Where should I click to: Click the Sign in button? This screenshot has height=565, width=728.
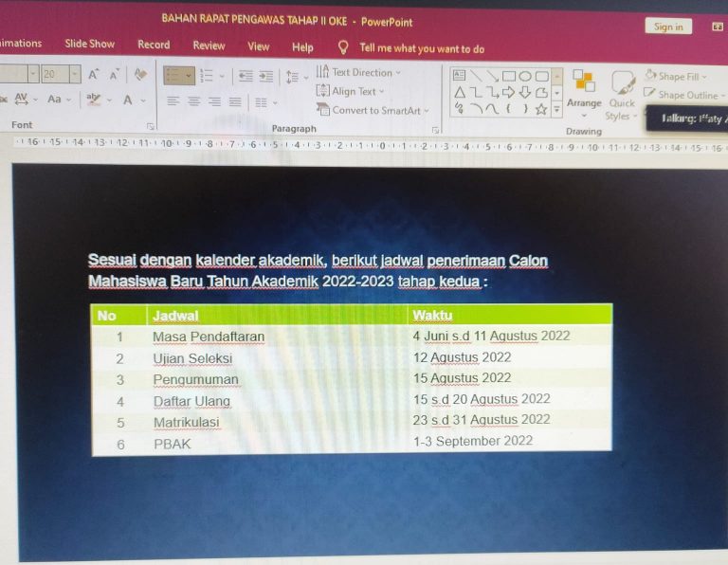[x=668, y=27]
